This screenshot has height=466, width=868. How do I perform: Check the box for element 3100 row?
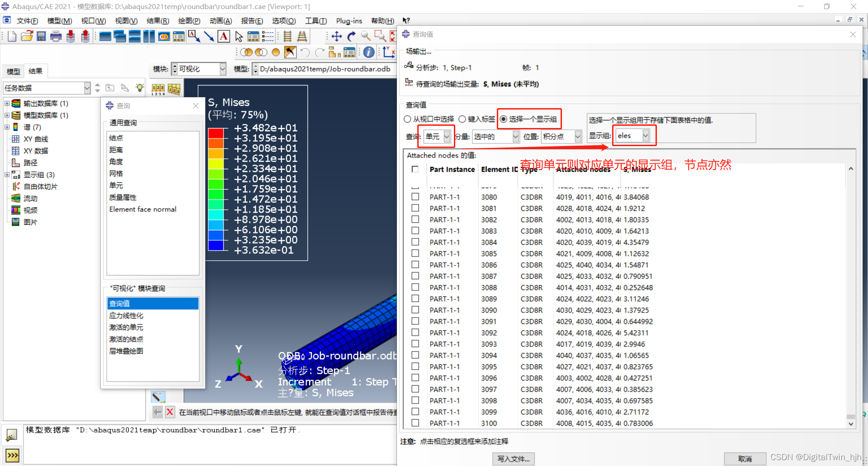click(x=415, y=423)
